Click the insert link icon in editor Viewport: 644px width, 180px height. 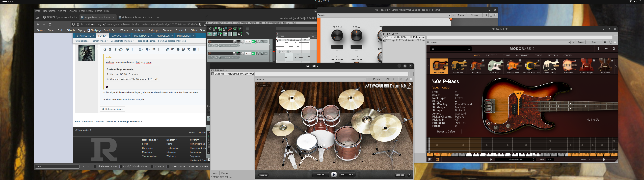[167, 50]
